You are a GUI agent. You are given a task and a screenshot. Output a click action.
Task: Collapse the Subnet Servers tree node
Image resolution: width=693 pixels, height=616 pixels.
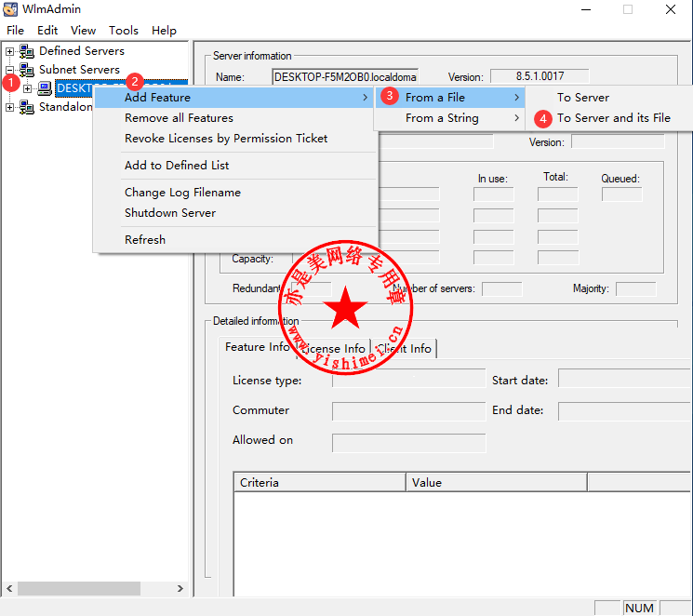click(x=9, y=70)
